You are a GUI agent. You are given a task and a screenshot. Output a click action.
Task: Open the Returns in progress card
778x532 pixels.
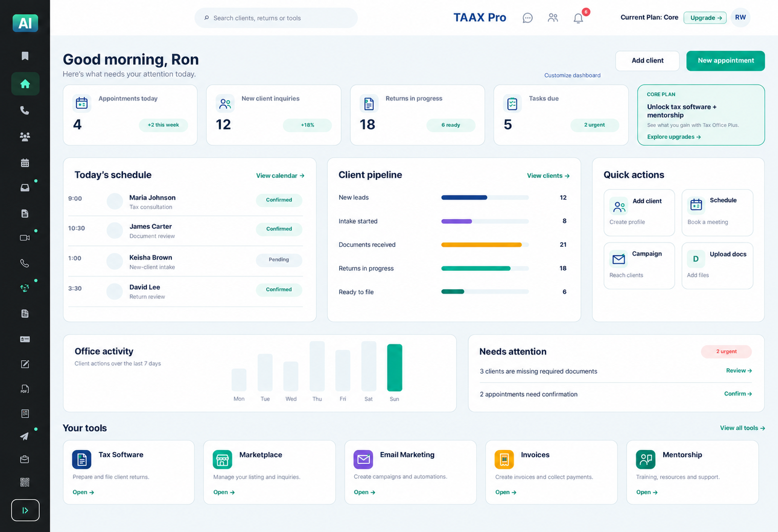click(x=417, y=115)
